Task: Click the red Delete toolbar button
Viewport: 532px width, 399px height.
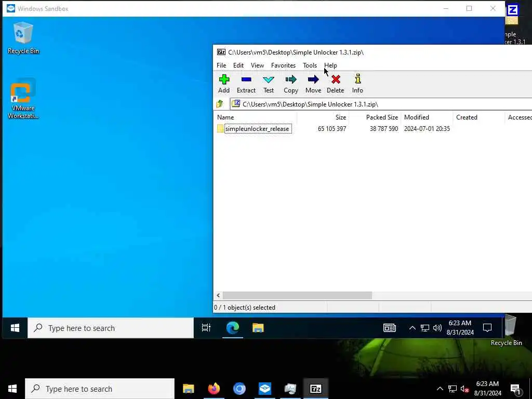Action: coord(335,84)
